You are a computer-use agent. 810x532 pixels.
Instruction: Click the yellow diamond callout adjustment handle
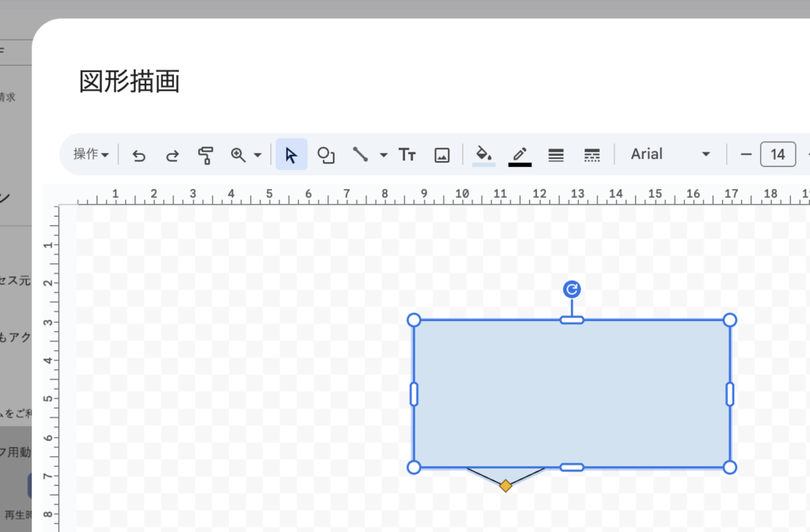[505, 485]
